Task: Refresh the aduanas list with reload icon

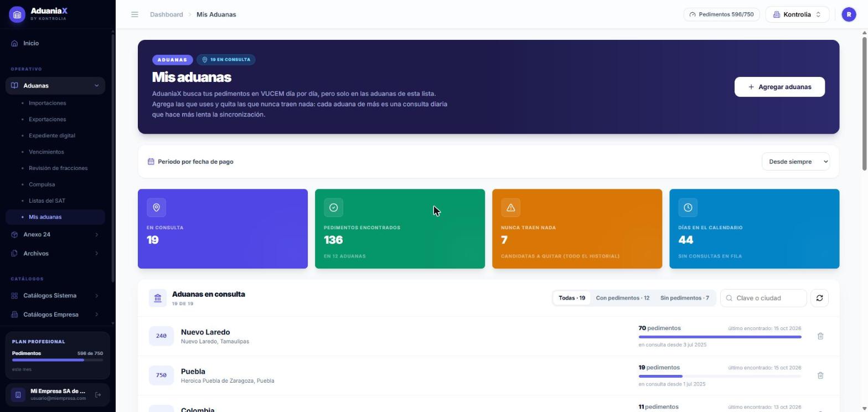Action: pyautogui.click(x=819, y=298)
